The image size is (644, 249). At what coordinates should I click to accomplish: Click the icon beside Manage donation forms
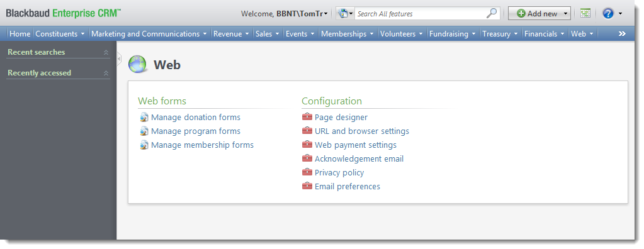click(144, 118)
